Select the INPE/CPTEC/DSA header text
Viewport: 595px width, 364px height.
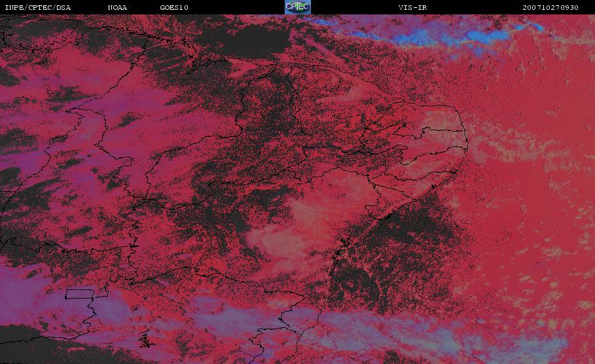(37, 8)
